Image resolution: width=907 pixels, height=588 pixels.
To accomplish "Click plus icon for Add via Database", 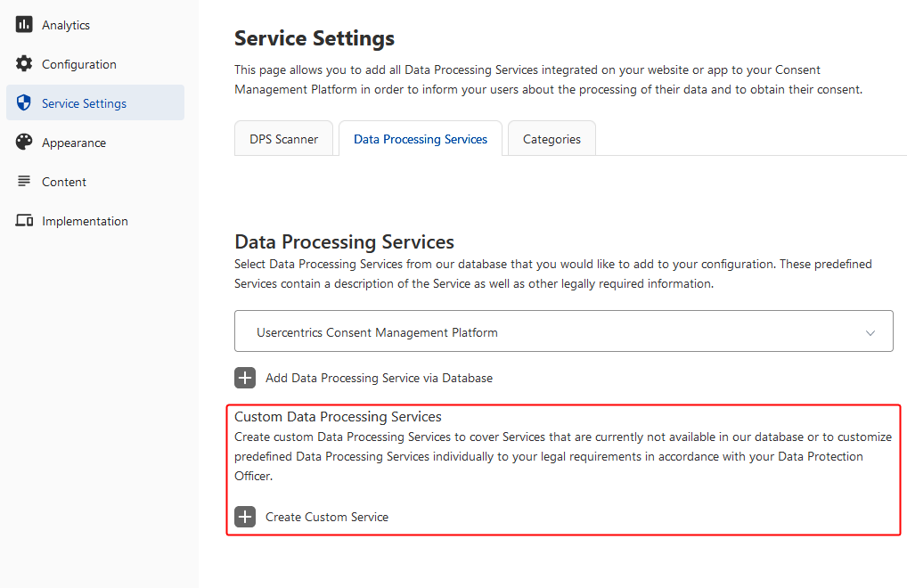I will tap(245, 378).
